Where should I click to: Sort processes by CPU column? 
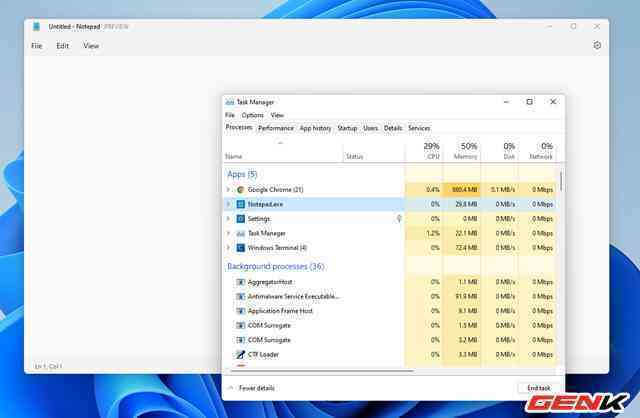[424, 151]
